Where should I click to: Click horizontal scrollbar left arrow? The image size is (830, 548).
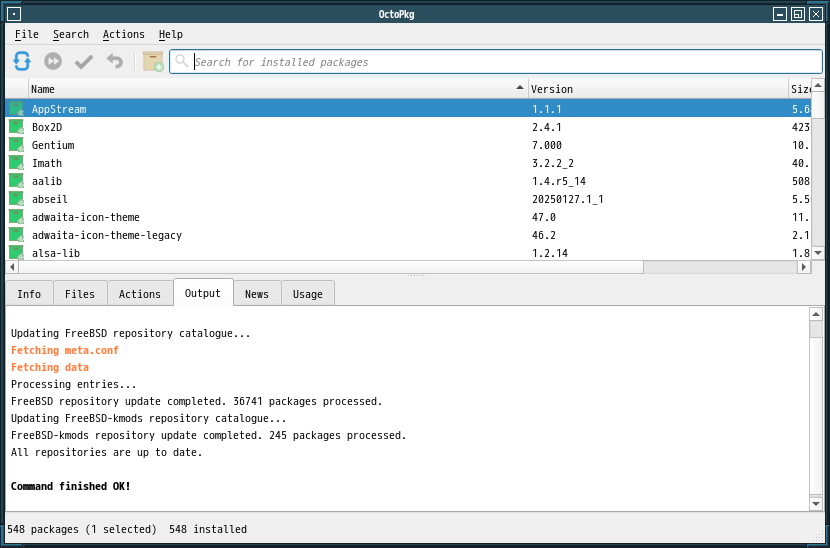click(12, 267)
